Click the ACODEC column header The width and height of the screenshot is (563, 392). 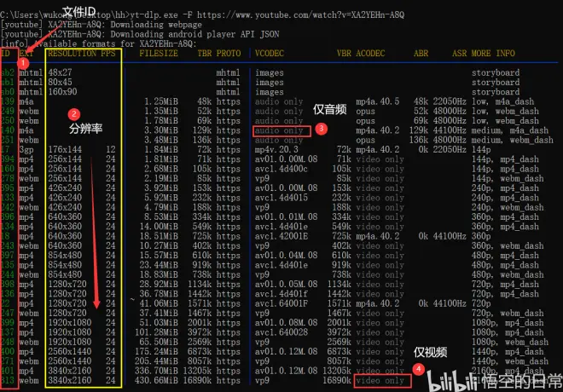(x=370, y=54)
